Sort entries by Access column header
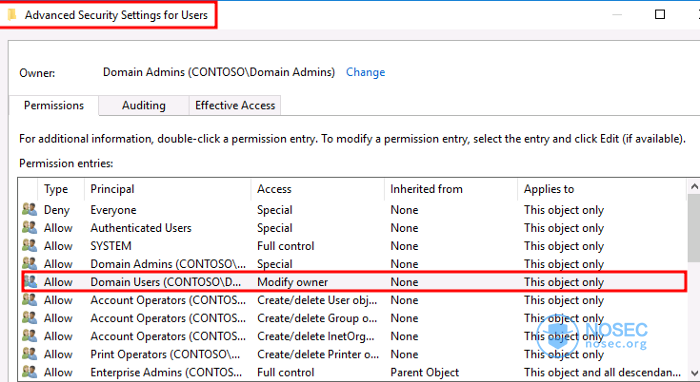 pyautogui.click(x=317, y=189)
